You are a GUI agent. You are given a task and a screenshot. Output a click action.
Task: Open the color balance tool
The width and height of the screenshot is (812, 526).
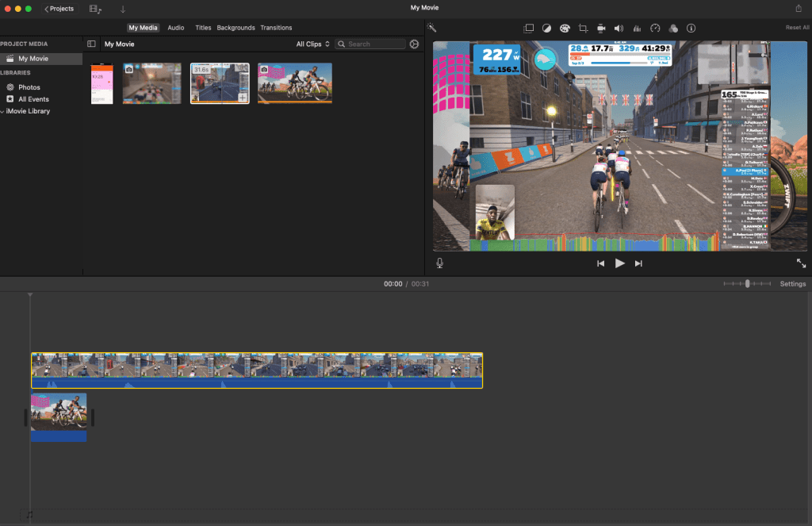pyautogui.click(x=546, y=28)
